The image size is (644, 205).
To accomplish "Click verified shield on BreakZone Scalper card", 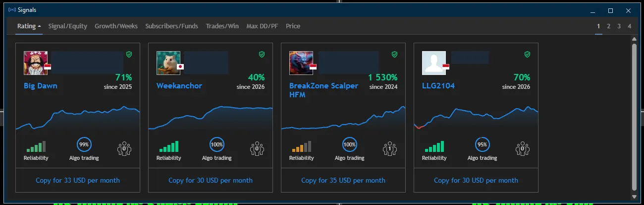I will [x=395, y=54].
